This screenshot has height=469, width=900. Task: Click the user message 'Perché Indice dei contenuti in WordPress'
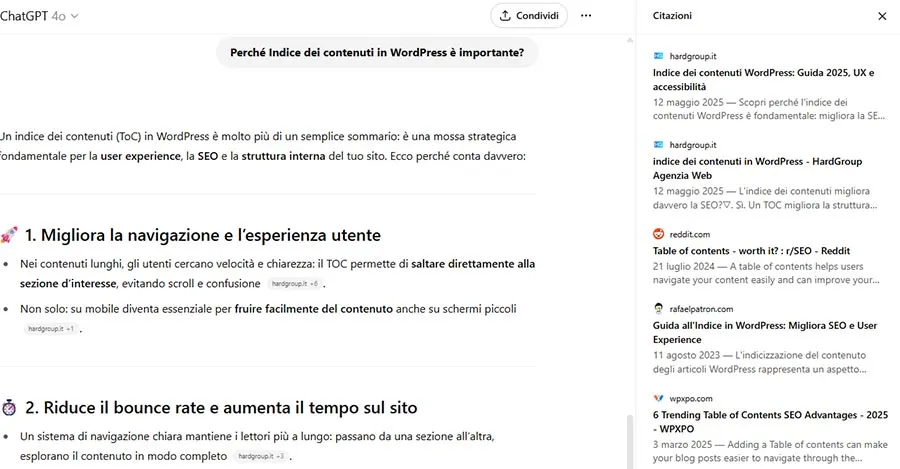click(x=377, y=52)
